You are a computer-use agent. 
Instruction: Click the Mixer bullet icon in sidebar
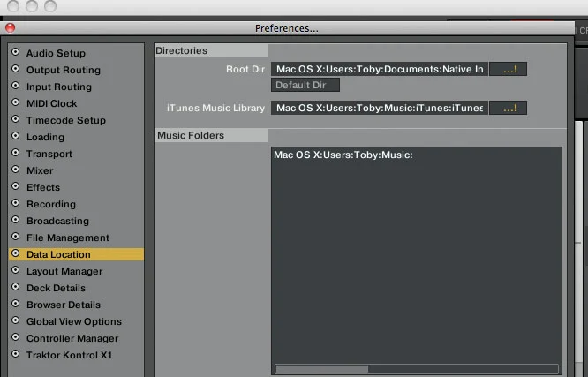15,170
